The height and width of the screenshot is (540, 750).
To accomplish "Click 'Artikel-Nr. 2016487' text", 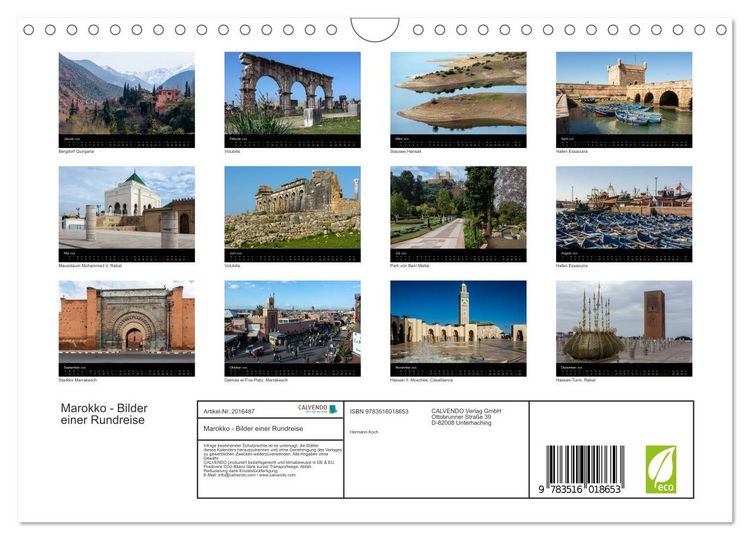I will 229,411.
